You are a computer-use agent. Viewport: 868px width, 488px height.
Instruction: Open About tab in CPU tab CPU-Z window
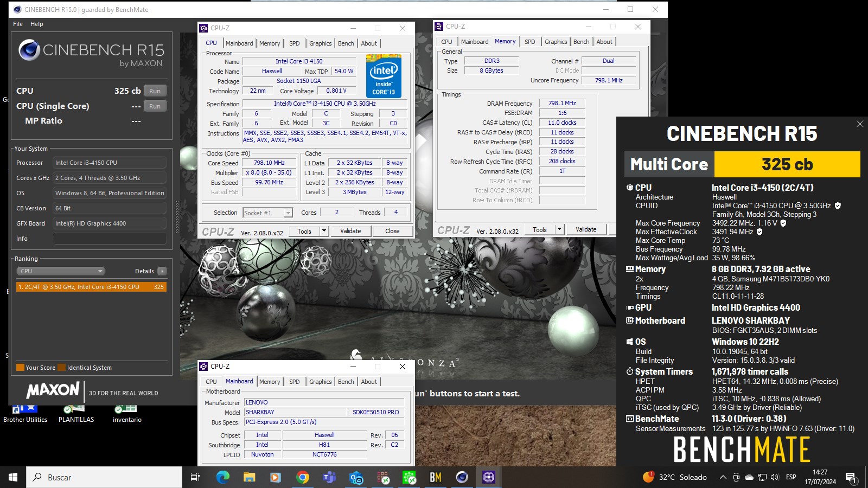click(369, 43)
